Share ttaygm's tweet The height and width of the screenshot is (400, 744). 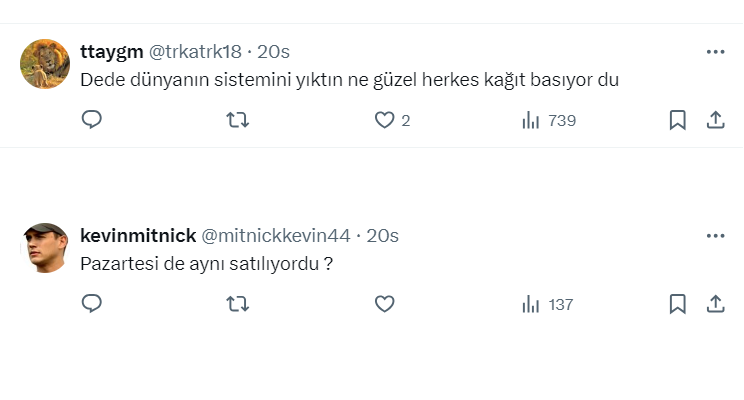click(715, 120)
